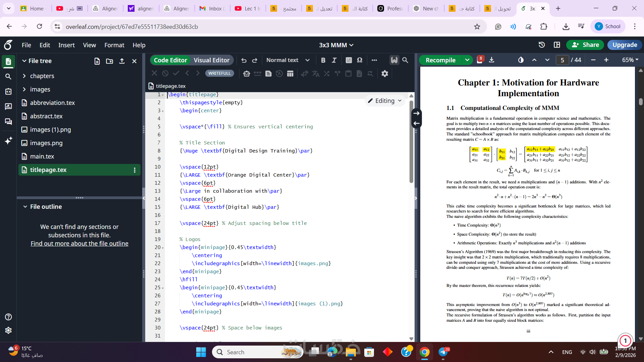
Task: Open main.tex in the file tree
Action: click(42, 157)
